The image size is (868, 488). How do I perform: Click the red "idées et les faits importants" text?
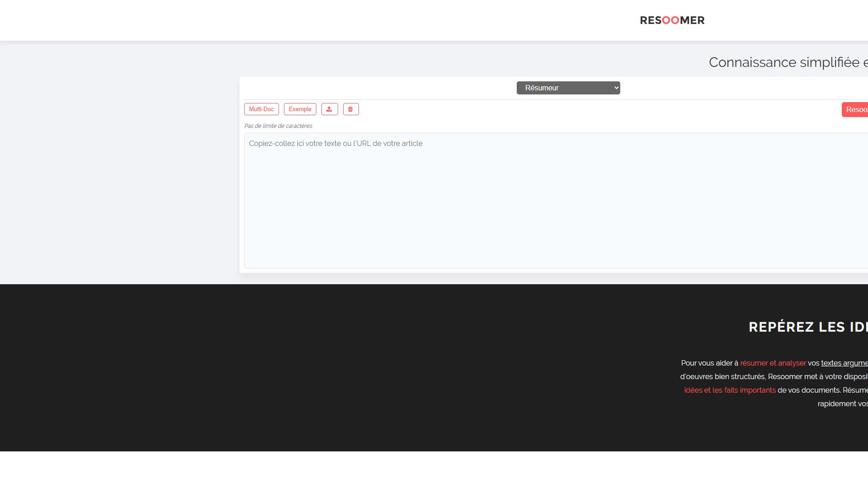[x=730, y=390]
